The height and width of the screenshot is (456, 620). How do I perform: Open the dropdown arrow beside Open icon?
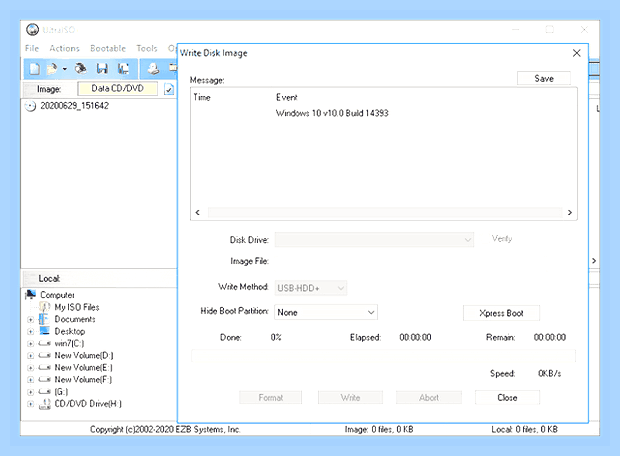[x=64, y=69]
